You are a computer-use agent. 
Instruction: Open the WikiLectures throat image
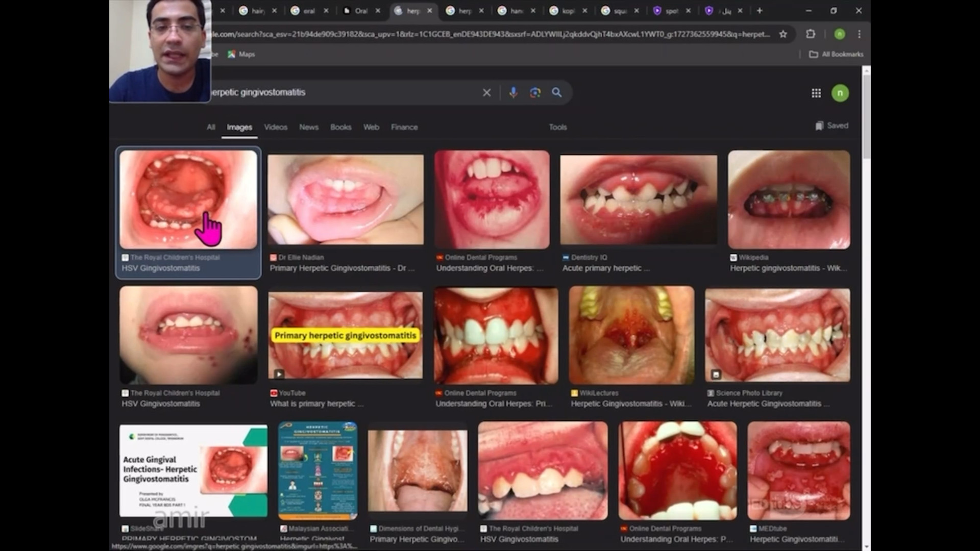click(632, 335)
